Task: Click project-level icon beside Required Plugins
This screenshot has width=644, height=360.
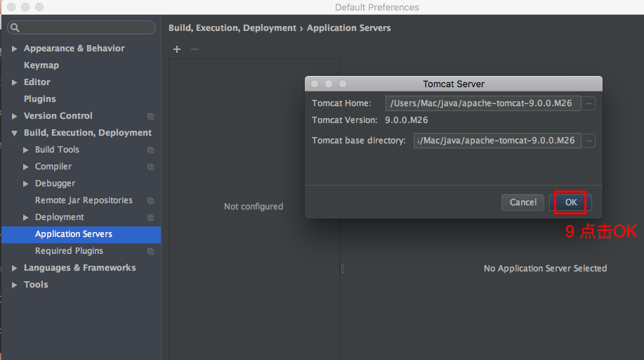Action: (151, 252)
